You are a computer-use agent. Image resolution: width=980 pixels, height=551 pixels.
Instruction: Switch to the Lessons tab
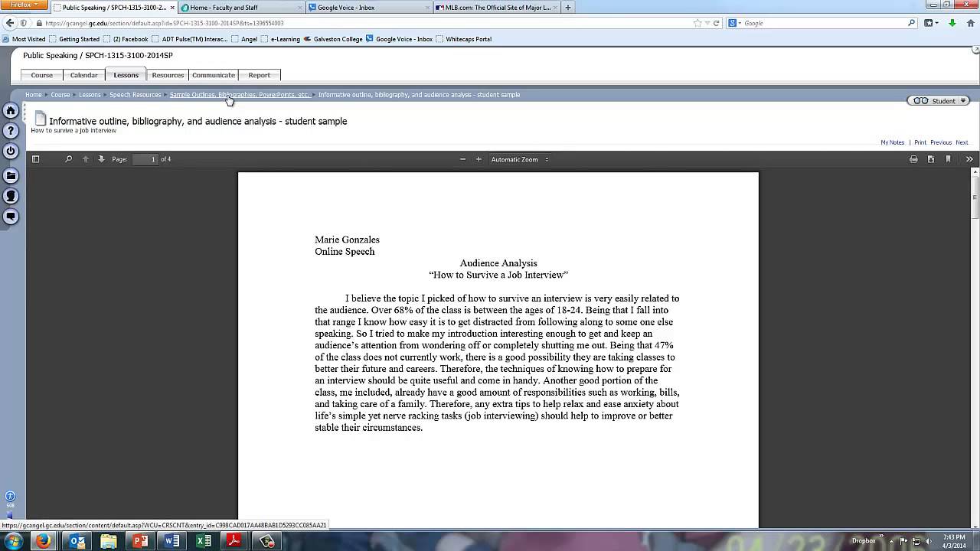coord(126,75)
